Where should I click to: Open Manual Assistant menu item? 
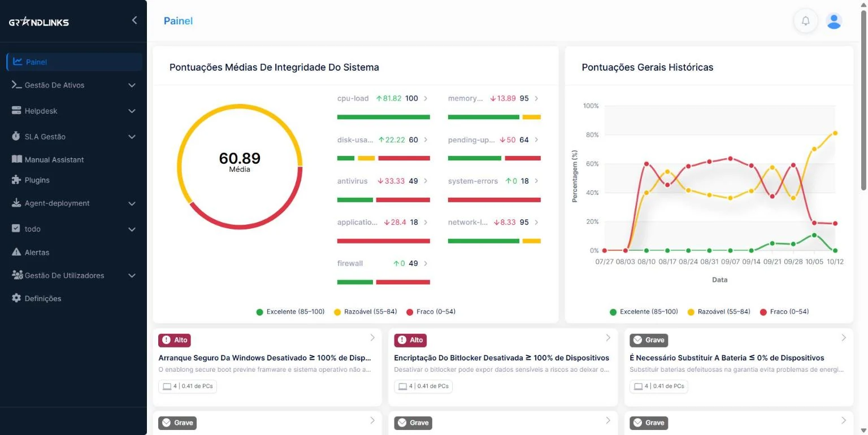(73, 159)
